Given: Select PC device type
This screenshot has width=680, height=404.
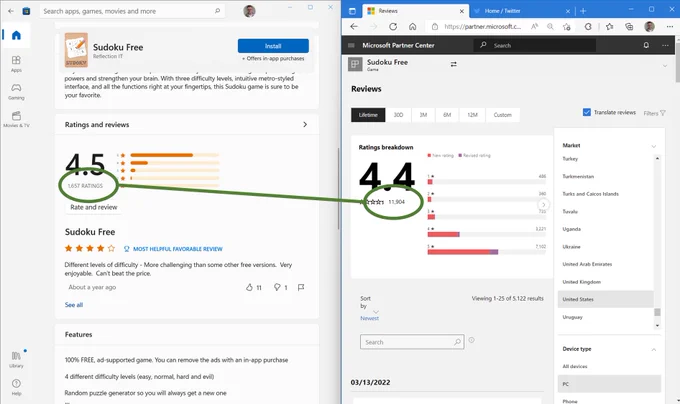Looking at the screenshot, I should point(609,384).
